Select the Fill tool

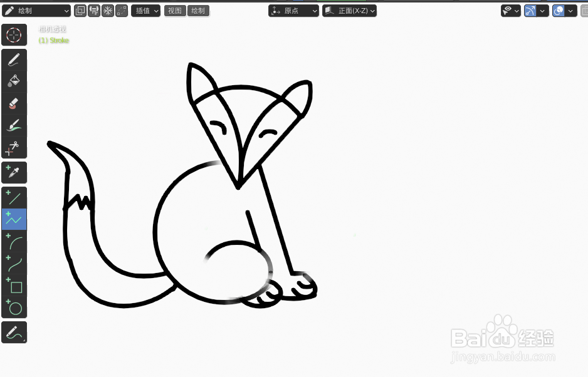click(14, 81)
